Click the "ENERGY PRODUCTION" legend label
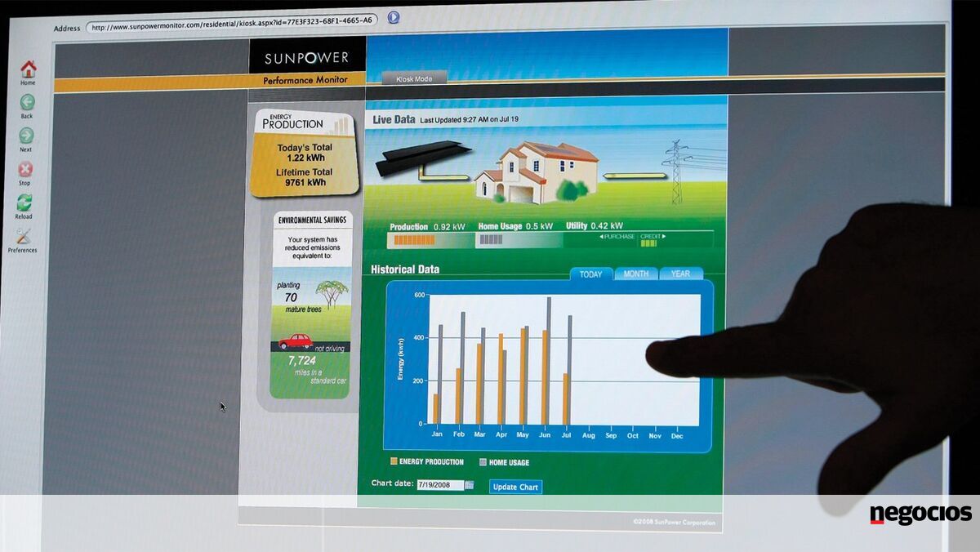Image resolution: width=980 pixels, height=552 pixels. click(x=431, y=461)
